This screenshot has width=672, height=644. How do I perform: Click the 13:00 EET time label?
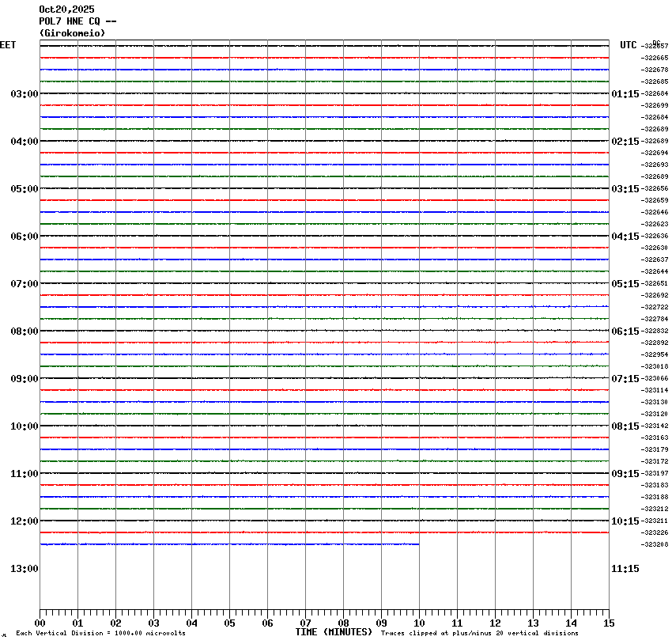24,569
